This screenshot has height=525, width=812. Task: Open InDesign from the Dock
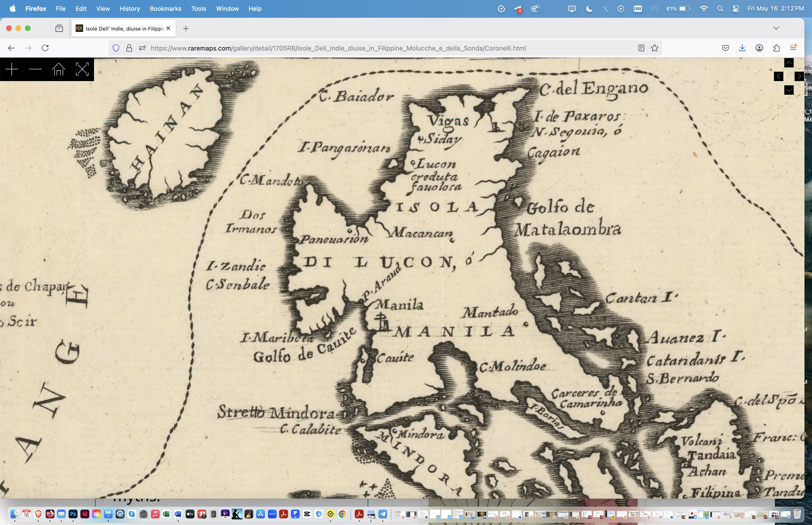(x=85, y=514)
